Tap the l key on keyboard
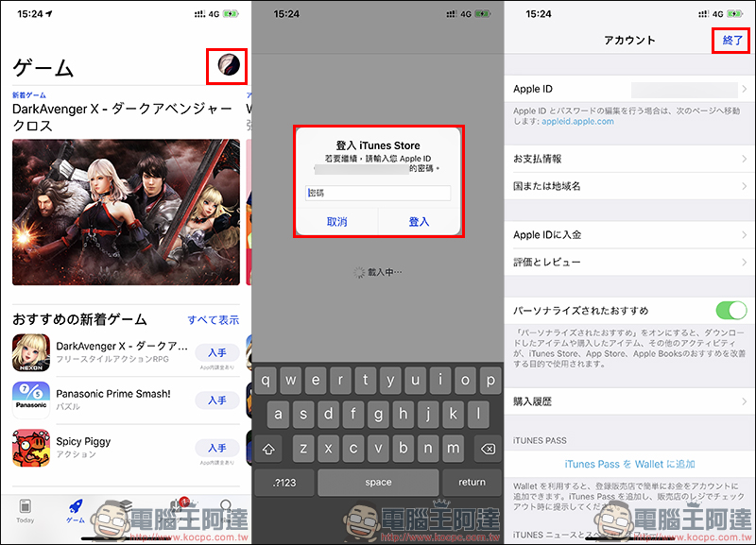The width and height of the screenshot is (756, 545). click(478, 415)
